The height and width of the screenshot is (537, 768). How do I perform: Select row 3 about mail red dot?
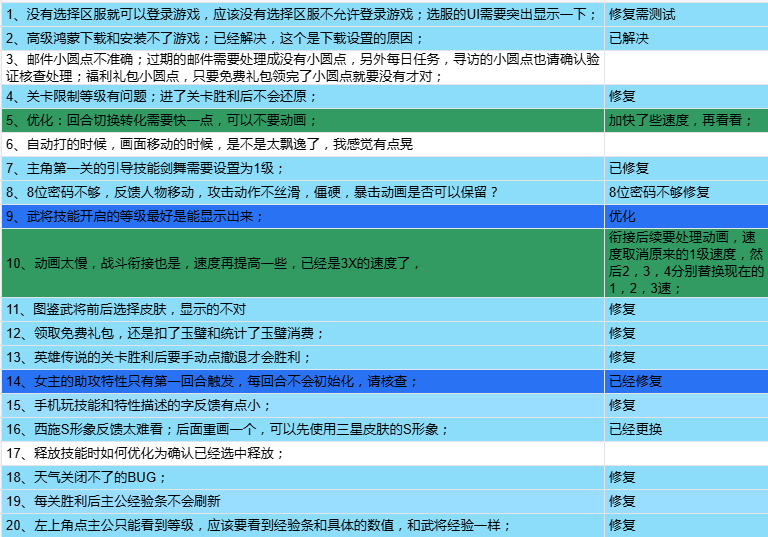tap(303, 68)
